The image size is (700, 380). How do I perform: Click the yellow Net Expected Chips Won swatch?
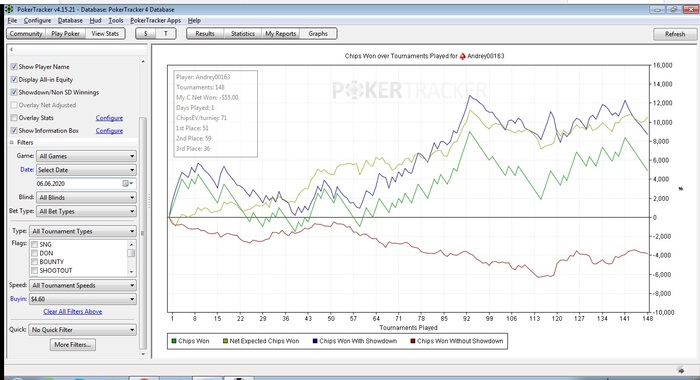[225, 341]
